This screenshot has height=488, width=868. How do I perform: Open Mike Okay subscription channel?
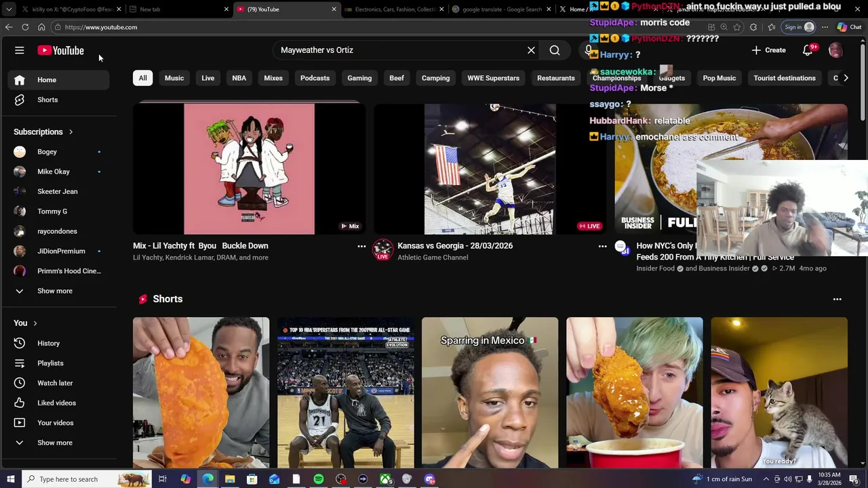coord(59,171)
